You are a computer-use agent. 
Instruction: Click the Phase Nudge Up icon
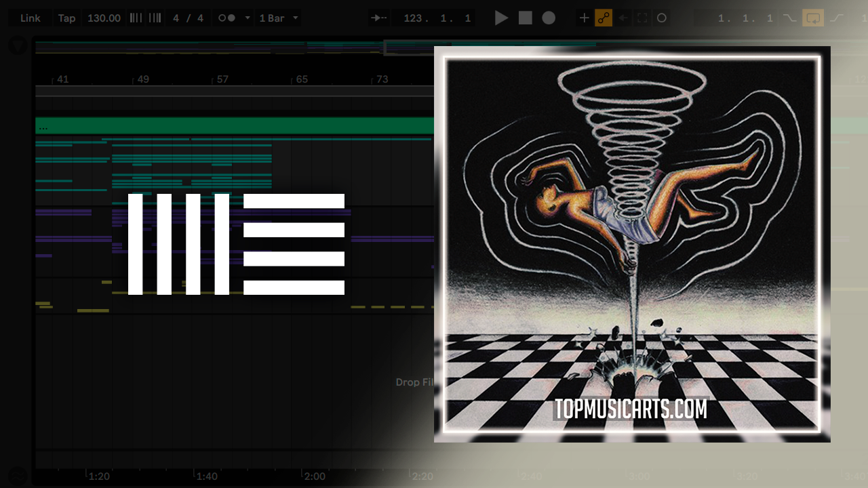155,18
